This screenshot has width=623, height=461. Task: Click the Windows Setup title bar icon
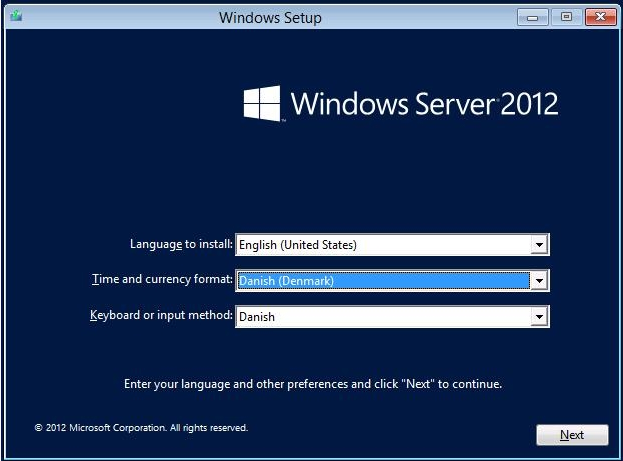[16, 16]
